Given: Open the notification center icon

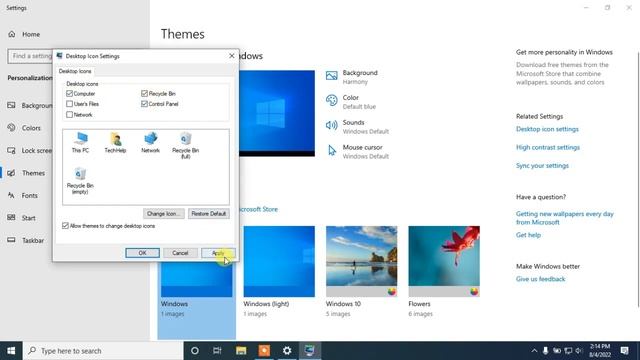Looking at the screenshot, I should click(624, 351).
